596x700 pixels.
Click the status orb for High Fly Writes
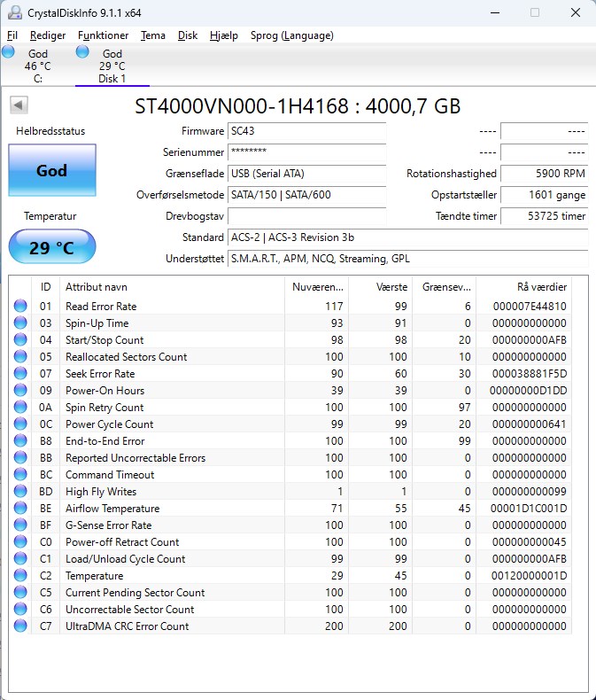coord(20,491)
